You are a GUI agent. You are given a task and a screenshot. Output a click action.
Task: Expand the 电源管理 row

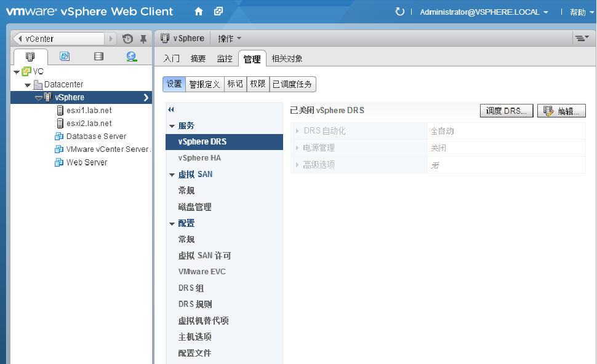(297, 148)
